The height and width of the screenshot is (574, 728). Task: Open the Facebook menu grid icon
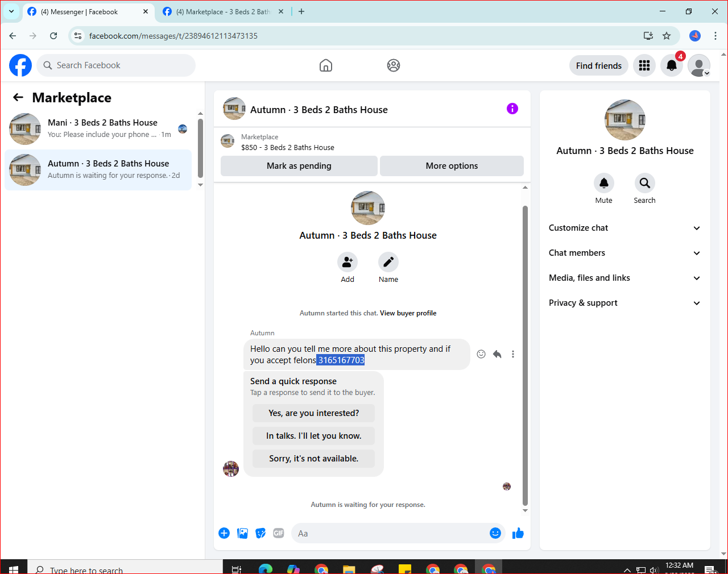[x=644, y=65]
